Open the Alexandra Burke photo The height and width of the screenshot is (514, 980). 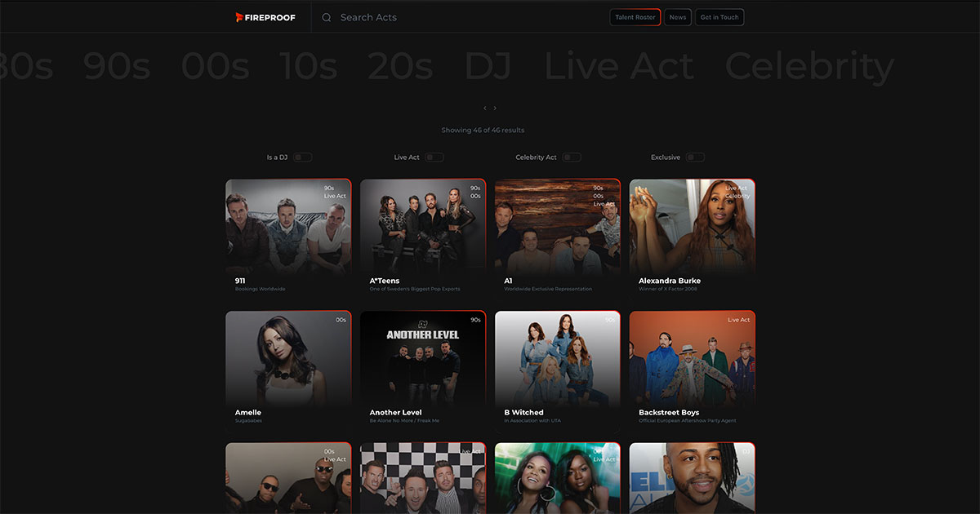coord(693,226)
